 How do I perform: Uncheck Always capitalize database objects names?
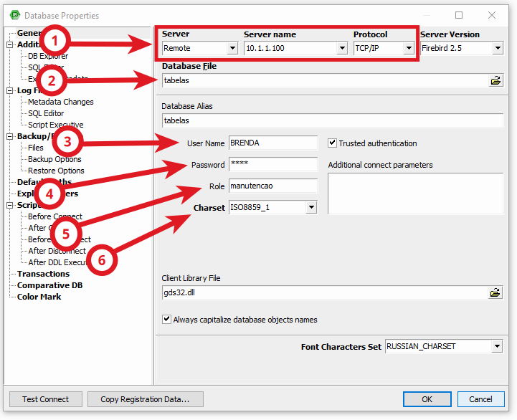(167, 320)
